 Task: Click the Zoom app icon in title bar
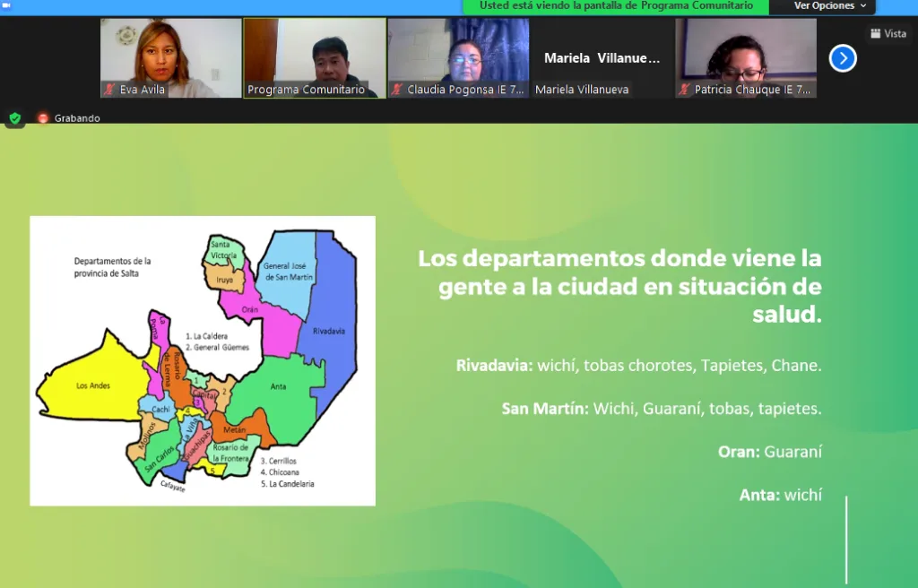coord(6,5)
